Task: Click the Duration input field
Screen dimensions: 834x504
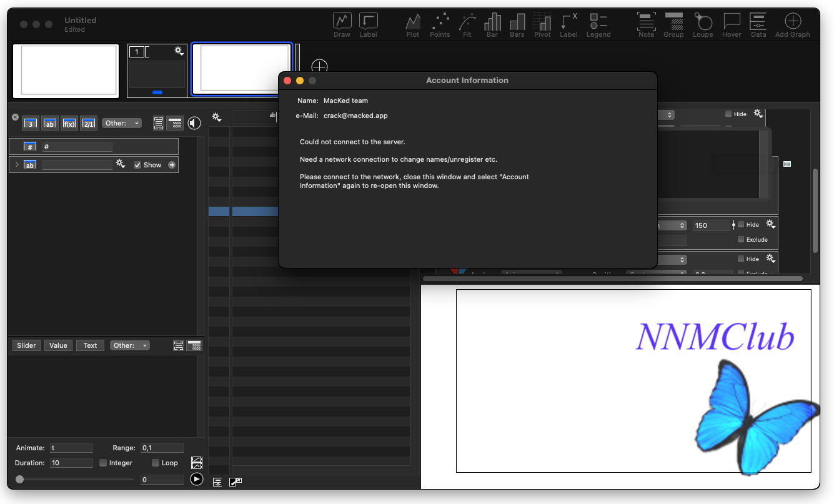Action: 71,463
